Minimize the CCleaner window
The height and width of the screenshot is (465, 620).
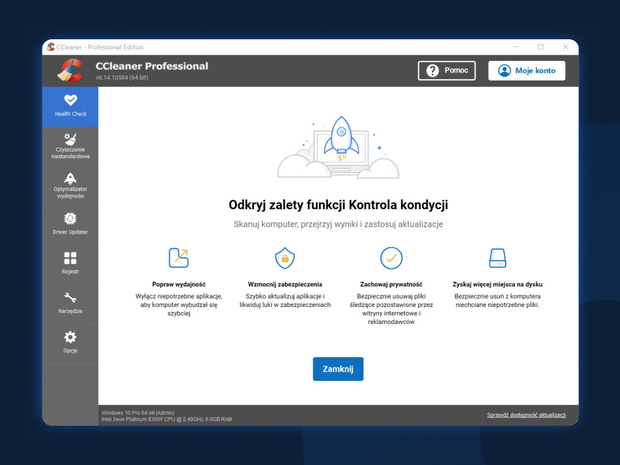(516, 47)
